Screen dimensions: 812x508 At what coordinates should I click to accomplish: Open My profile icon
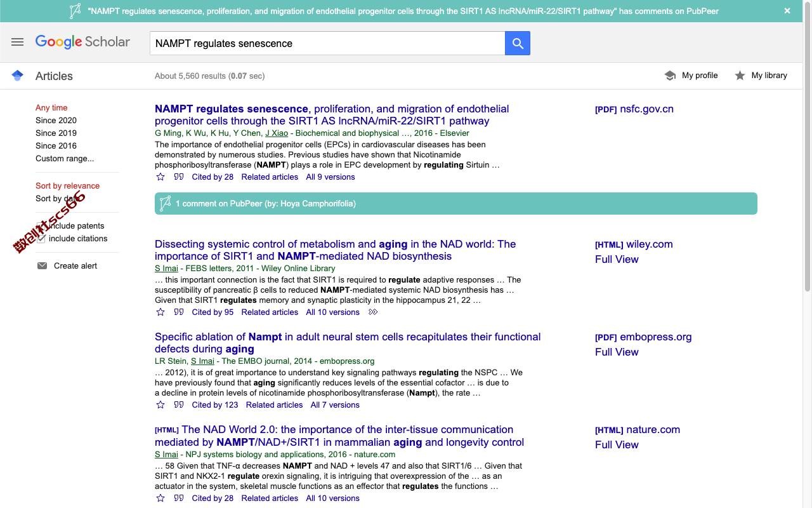click(x=670, y=76)
